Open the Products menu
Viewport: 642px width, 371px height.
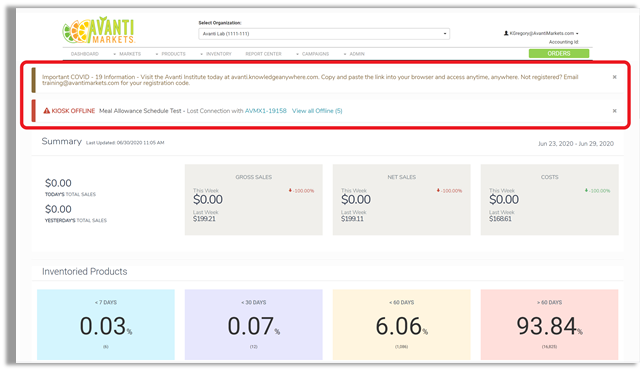pyautogui.click(x=171, y=54)
